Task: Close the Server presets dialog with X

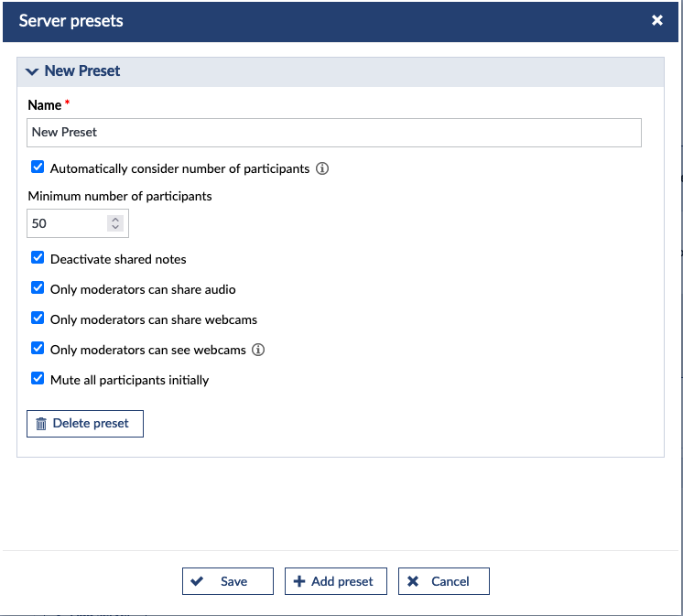Action: coord(656,20)
